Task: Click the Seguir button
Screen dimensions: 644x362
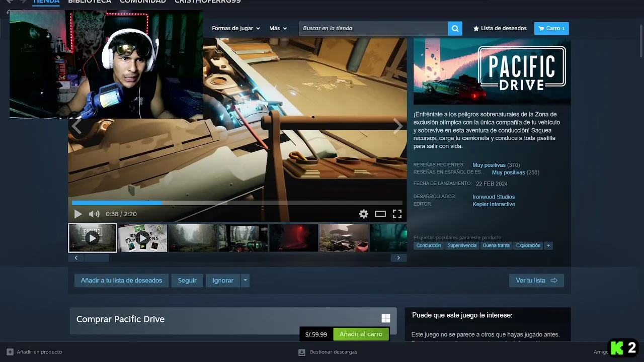Action: (187, 281)
